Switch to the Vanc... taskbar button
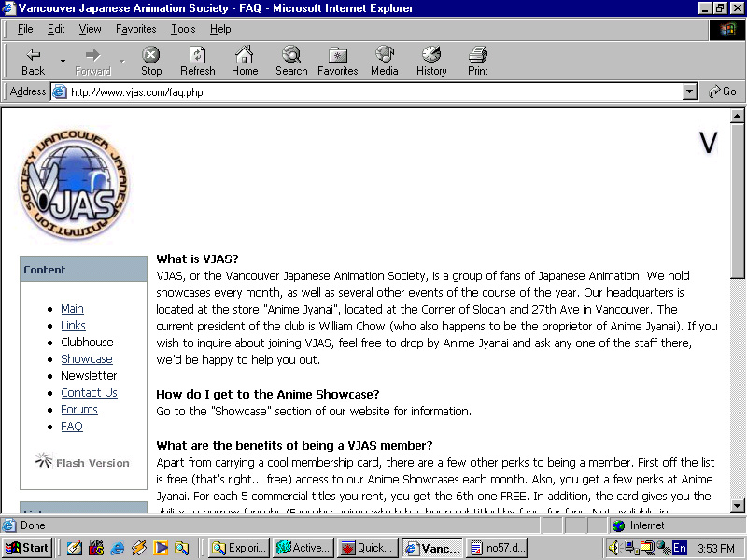The image size is (747, 560). [x=432, y=548]
